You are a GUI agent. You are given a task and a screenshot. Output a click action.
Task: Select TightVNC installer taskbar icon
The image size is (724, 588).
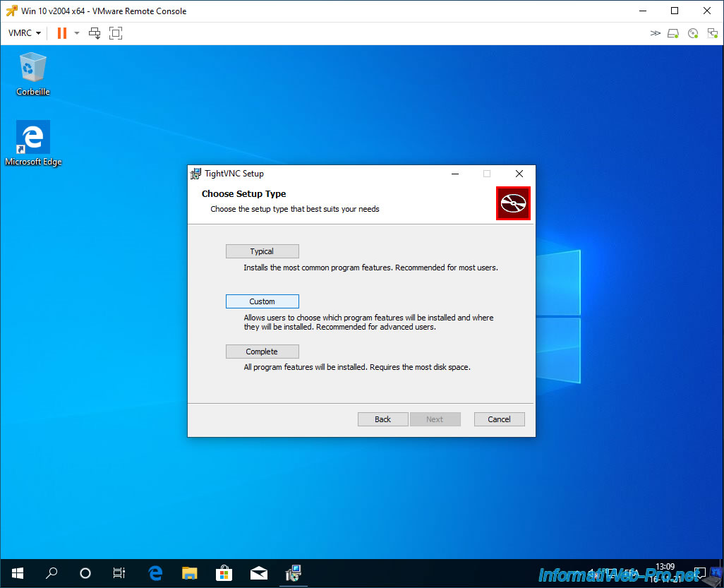(x=294, y=573)
